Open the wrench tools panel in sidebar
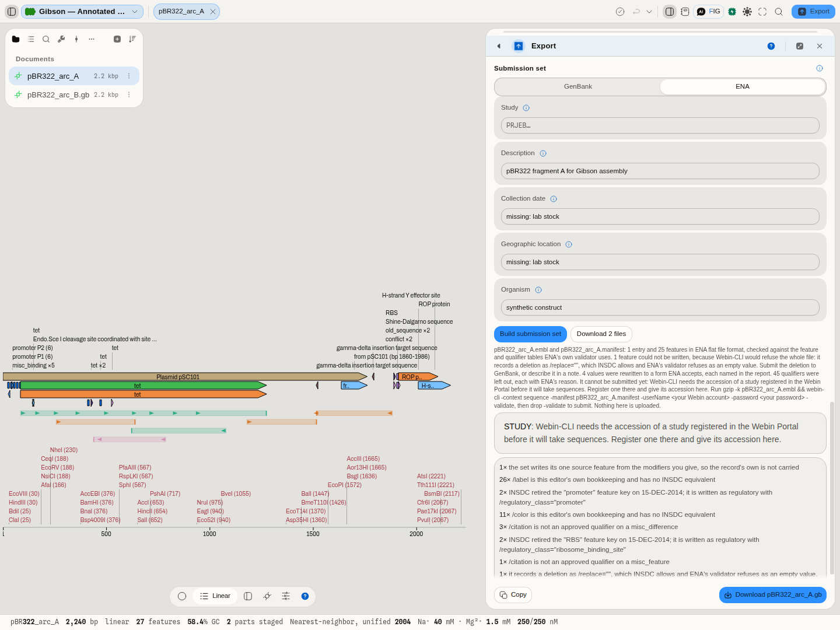 point(61,39)
